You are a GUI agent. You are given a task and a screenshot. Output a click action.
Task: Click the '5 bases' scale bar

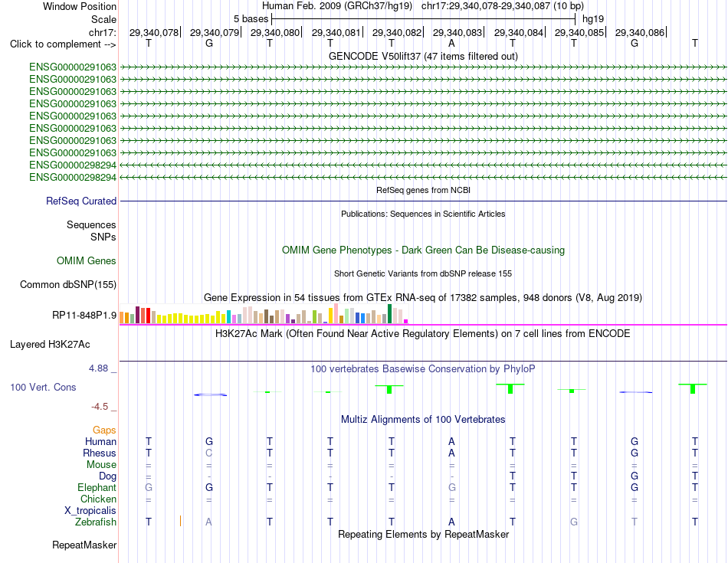pyautogui.click(x=424, y=19)
